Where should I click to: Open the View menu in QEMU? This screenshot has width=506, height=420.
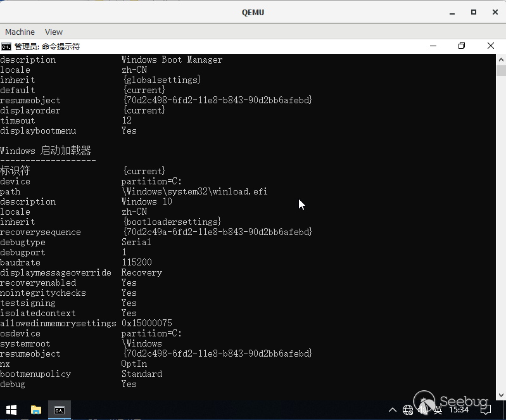54,32
